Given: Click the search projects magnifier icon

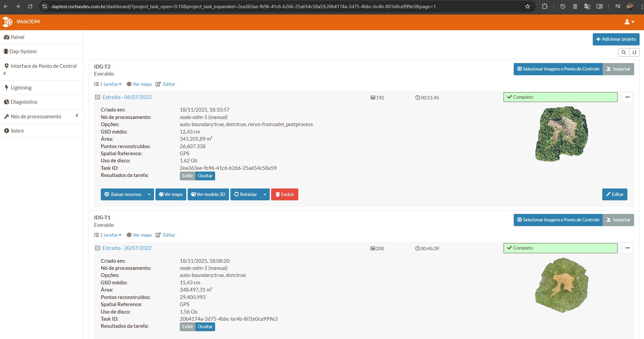Looking at the screenshot, I should point(624,52).
